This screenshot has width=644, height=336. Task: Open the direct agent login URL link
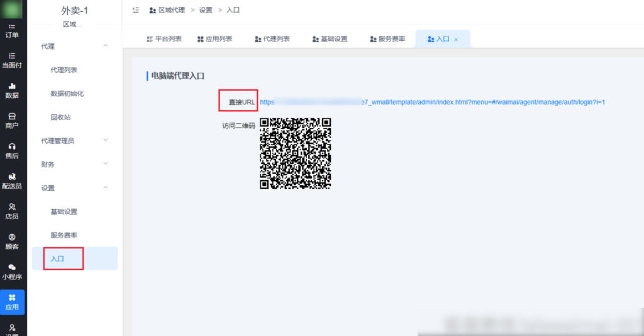(x=432, y=102)
